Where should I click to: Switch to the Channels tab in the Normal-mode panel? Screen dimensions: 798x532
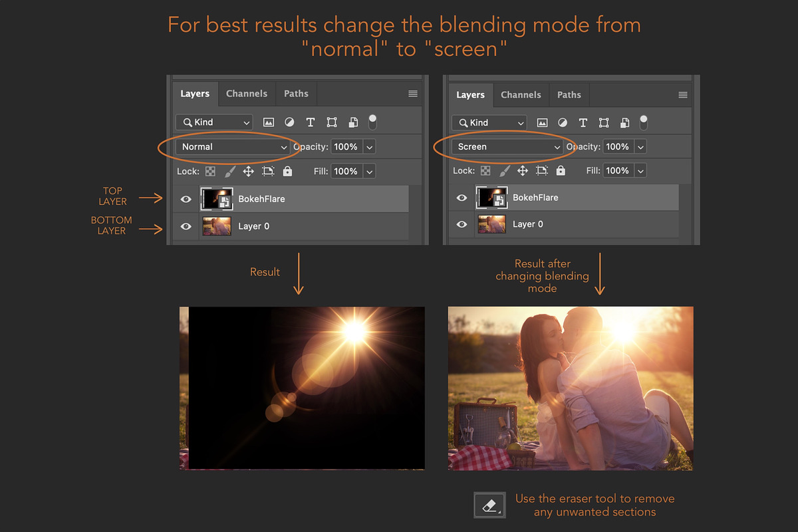click(247, 94)
